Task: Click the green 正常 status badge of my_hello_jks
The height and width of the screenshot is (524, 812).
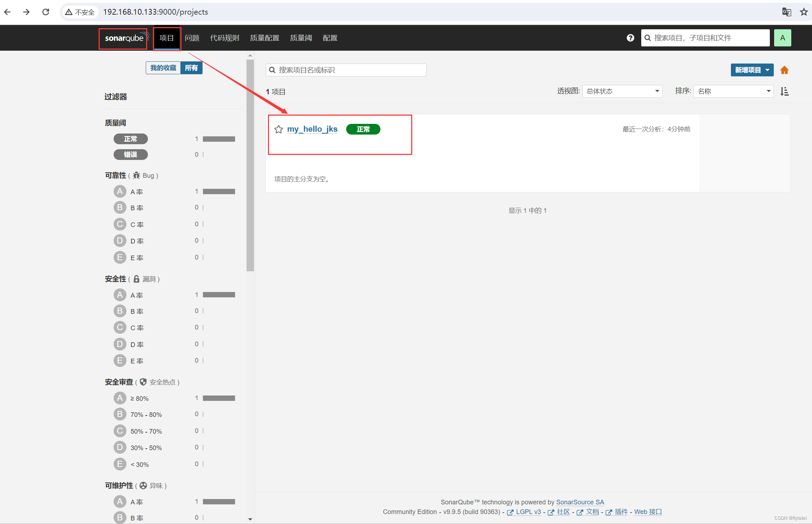Action: (363, 129)
